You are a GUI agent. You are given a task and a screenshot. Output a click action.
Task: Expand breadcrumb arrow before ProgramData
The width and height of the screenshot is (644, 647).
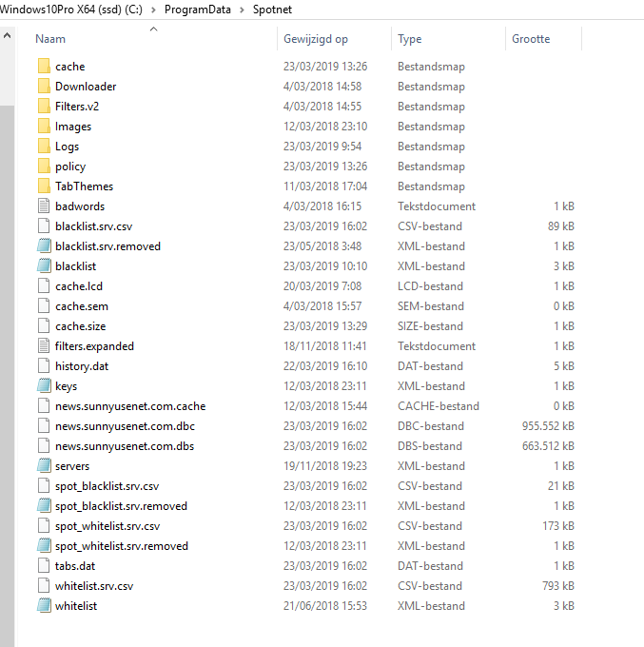153,9
